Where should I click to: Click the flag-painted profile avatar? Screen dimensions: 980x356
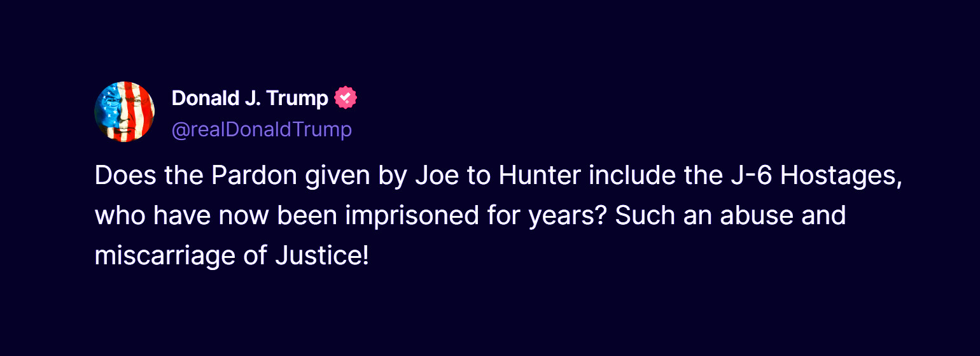(125, 112)
